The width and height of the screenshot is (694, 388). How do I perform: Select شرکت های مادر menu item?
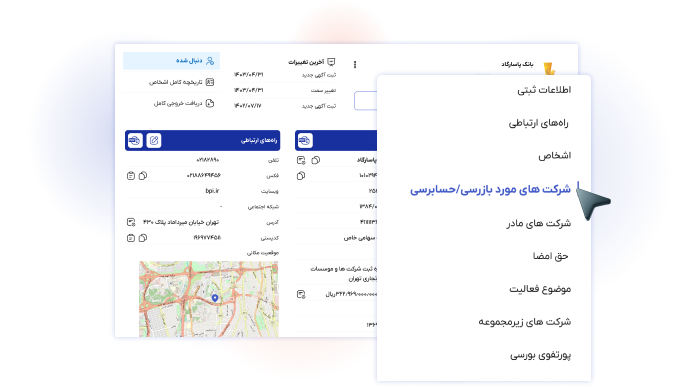pyautogui.click(x=539, y=223)
